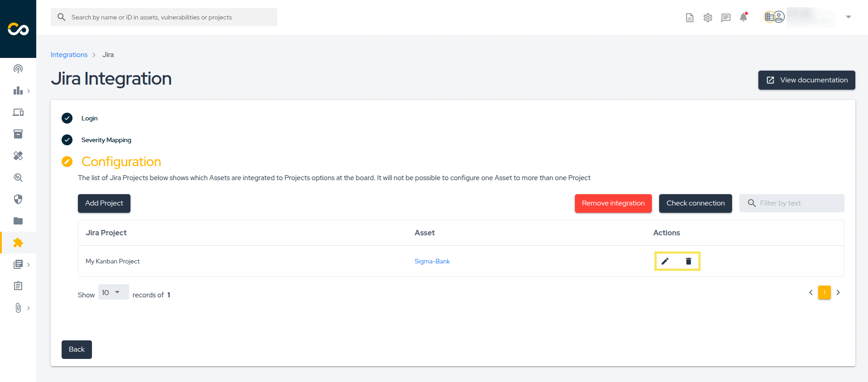Go to next page arrow in pagination
This screenshot has width=868, height=382.
(838, 292)
